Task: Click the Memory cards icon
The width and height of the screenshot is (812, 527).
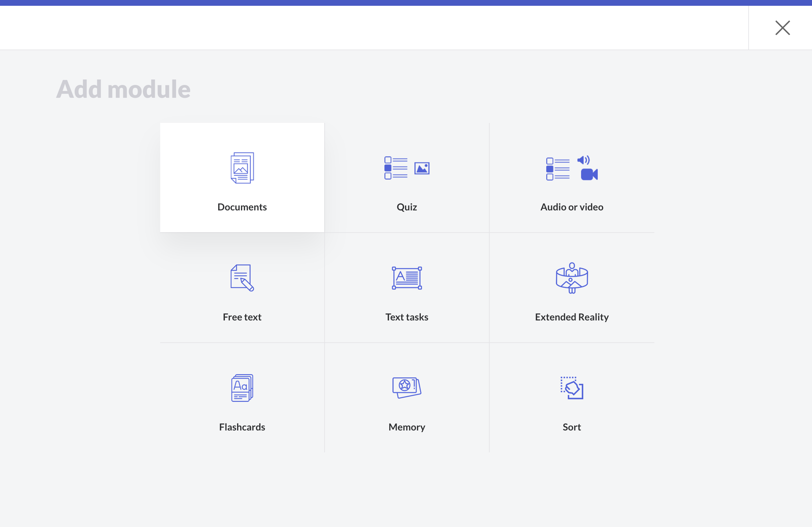Action: click(407, 387)
